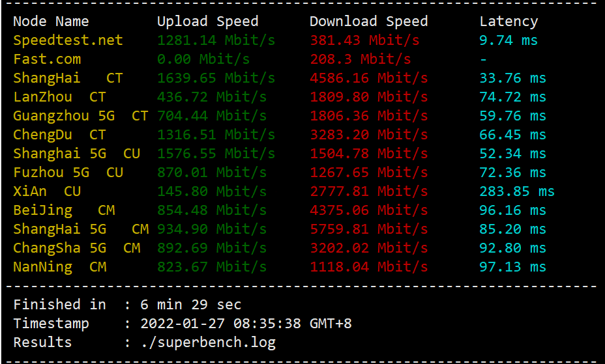Select latency value '9.74 ms'
The width and height of the screenshot is (605, 364).
coord(509,40)
